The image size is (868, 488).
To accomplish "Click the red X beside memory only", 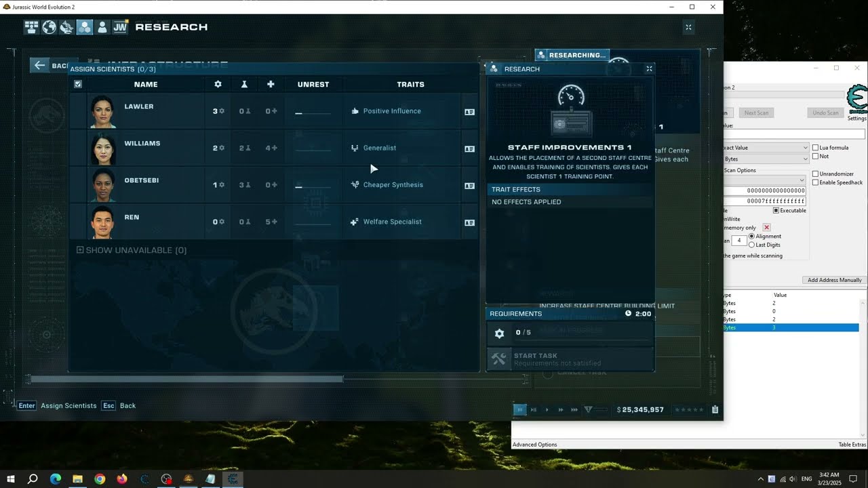I will 767,228.
